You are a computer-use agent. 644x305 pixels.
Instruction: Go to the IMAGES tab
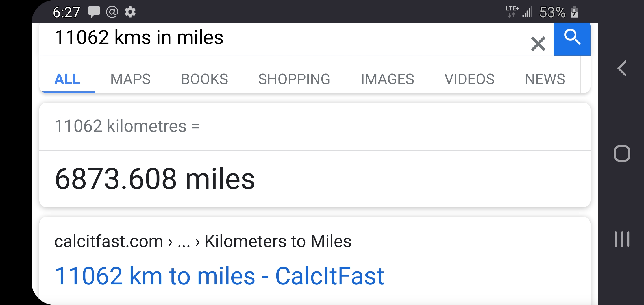coord(387,79)
